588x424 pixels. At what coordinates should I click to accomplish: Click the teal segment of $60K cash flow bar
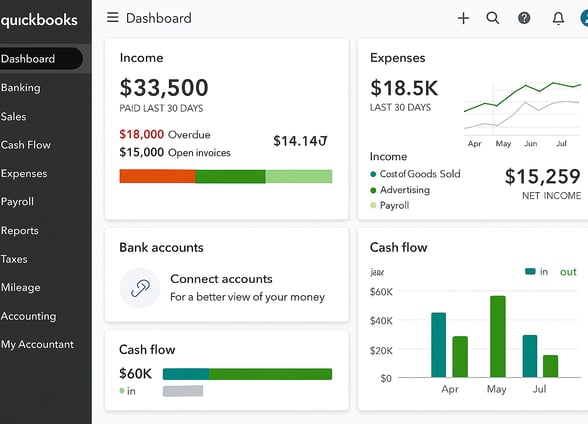click(186, 374)
